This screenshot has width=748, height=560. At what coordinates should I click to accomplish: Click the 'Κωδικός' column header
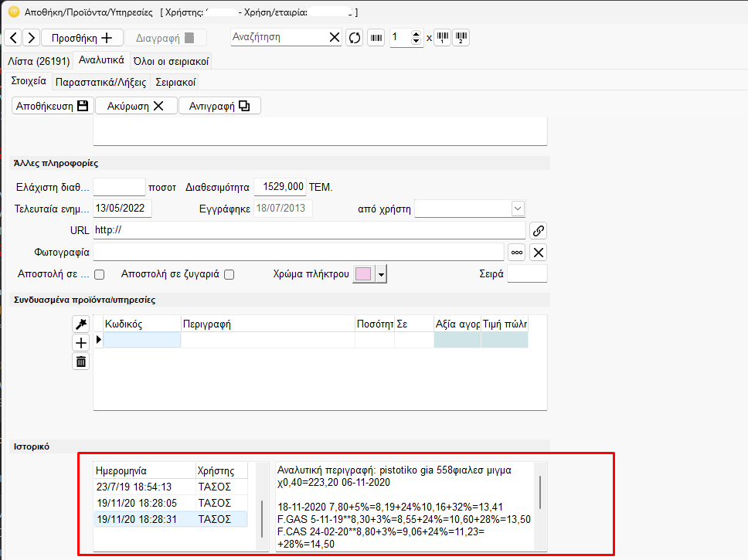[x=142, y=324]
